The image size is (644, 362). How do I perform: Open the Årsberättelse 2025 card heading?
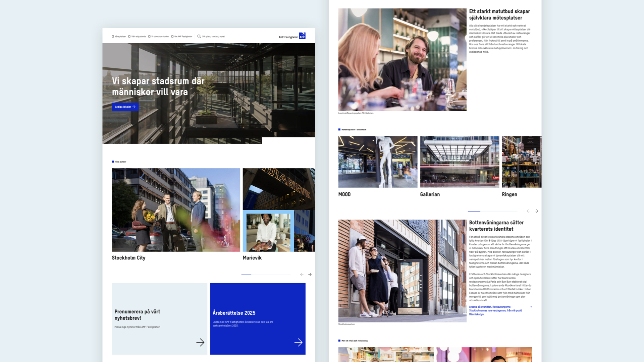[x=234, y=313]
